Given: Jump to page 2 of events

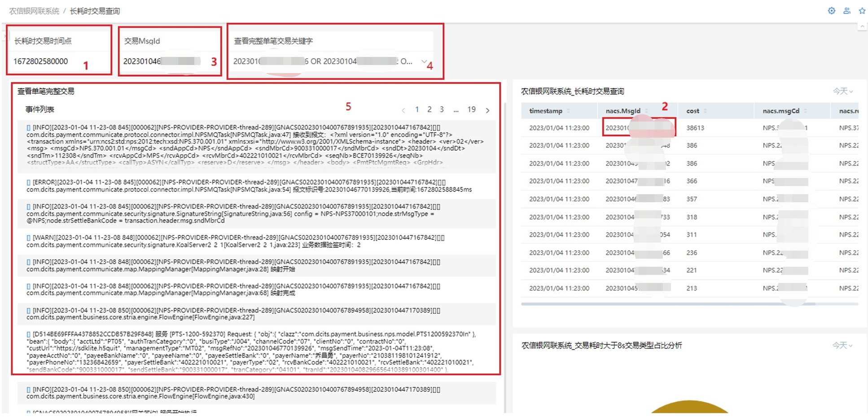Looking at the screenshot, I should (430, 109).
